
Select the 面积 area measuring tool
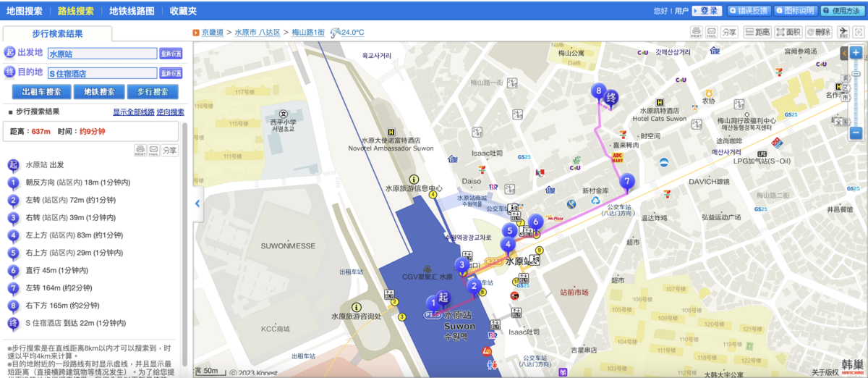pos(788,33)
